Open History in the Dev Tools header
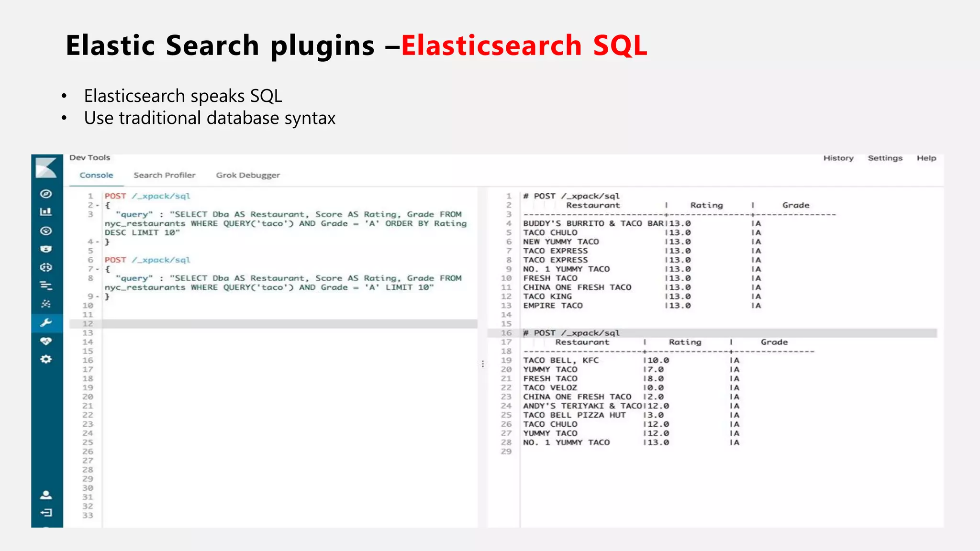980x551 pixels. (838, 158)
